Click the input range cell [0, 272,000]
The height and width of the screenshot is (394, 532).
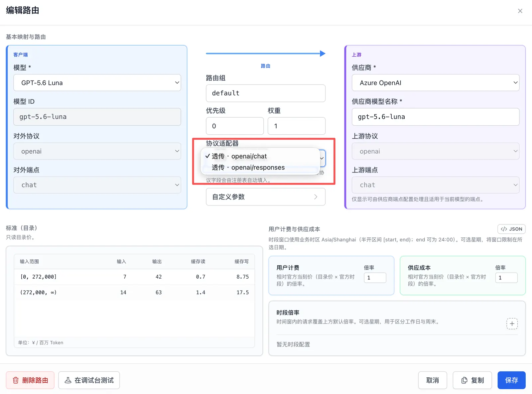39,277
